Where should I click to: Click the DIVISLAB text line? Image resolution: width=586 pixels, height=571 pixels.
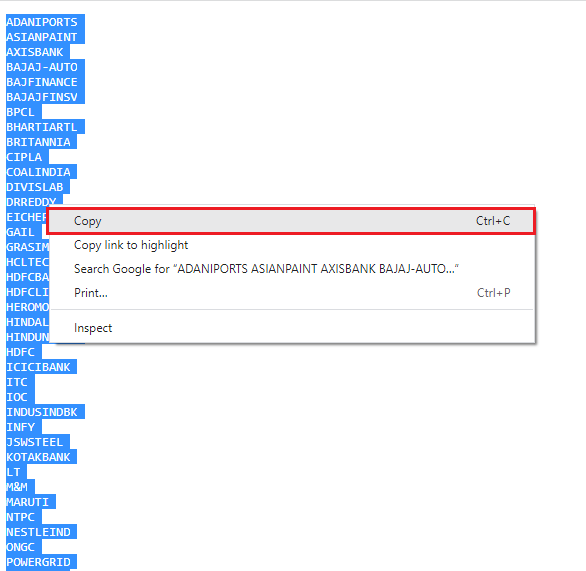point(35,187)
